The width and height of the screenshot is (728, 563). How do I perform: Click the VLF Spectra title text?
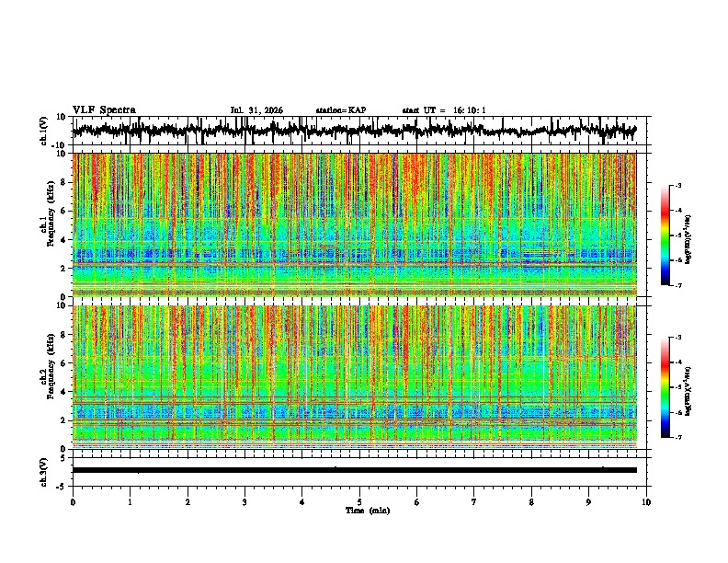(x=104, y=110)
